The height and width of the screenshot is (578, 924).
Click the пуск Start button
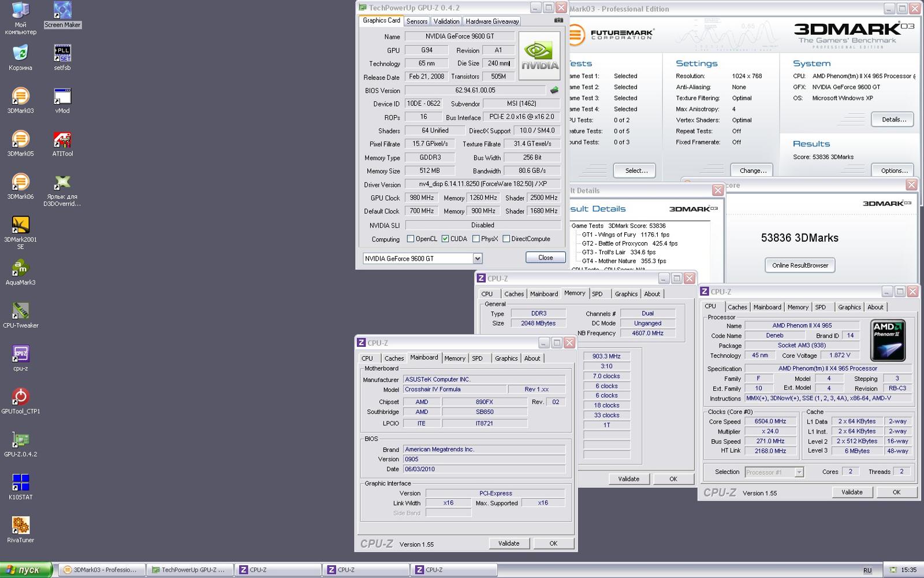click(x=27, y=570)
